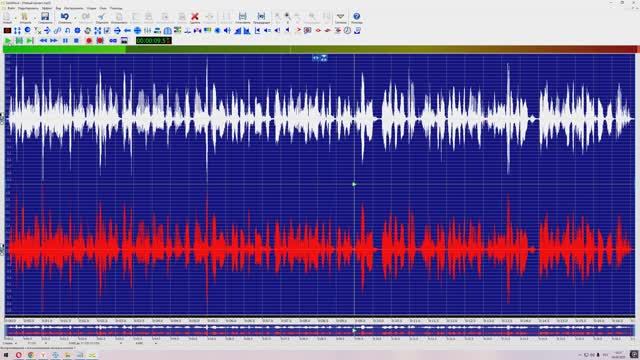
Task: Click the Redo icon in main toolbar
Action: (86, 17)
